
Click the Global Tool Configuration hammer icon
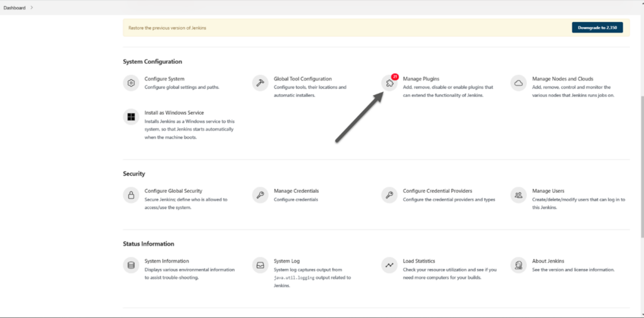260,83
